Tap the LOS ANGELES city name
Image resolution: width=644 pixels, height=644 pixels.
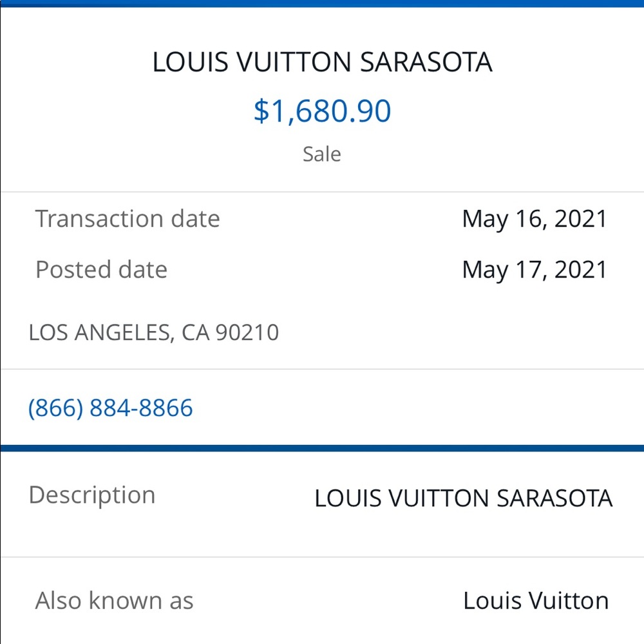99,333
